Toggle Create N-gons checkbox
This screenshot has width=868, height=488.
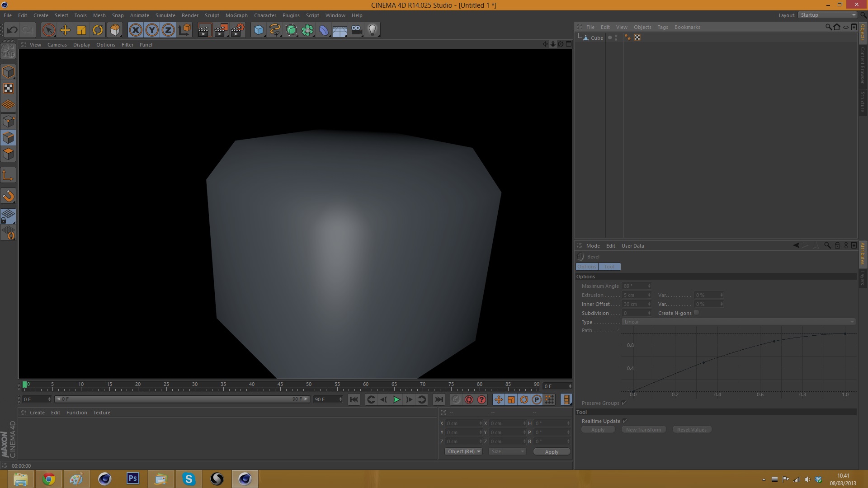[696, 313]
